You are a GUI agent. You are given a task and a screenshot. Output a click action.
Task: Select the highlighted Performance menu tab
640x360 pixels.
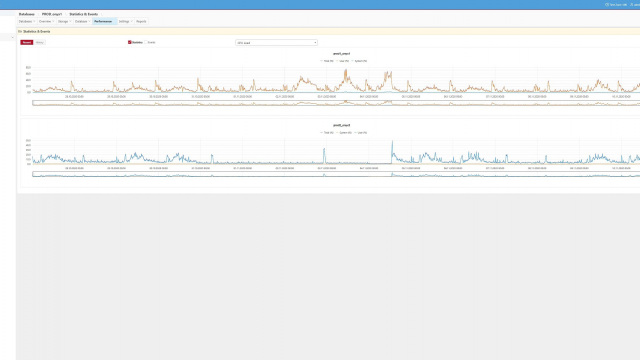pos(104,21)
